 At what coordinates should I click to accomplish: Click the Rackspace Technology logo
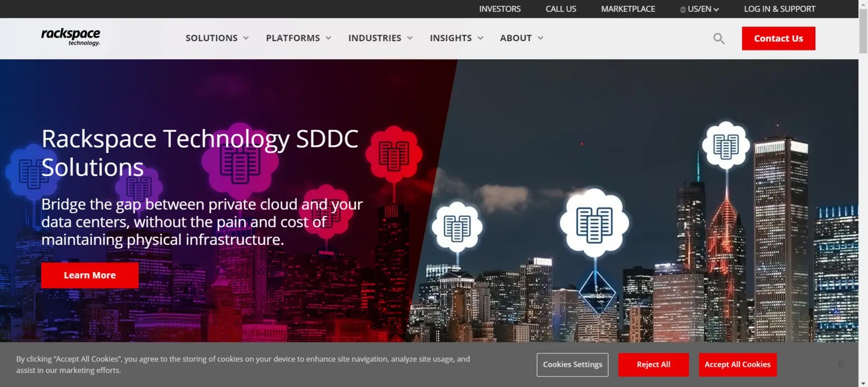click(x=71, y=37)
